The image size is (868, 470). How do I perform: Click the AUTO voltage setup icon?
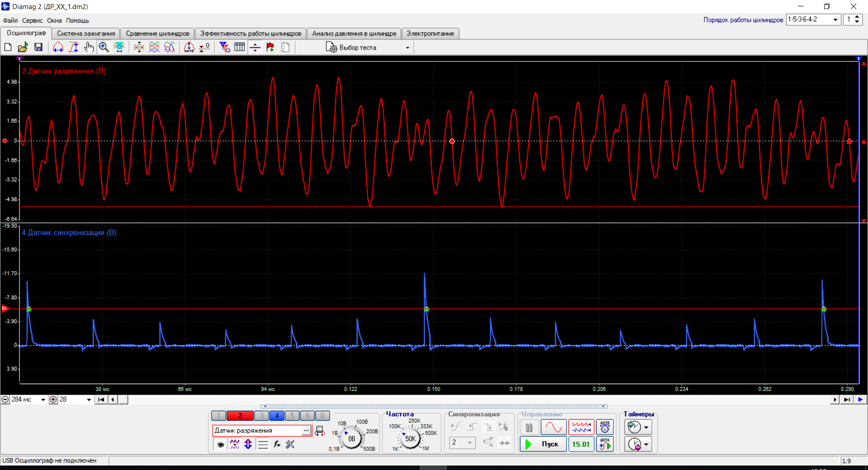pos(605,427)
